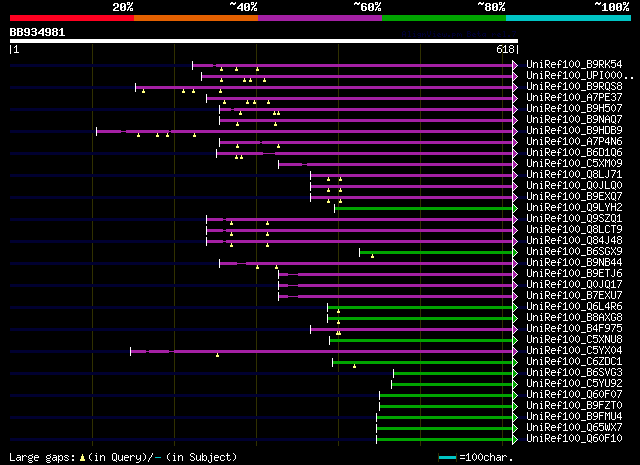The width and height of the screenshot is (640, 465).
Task: Open hit UniRef100_Q8LCT9
Action: (x=574, y=230)
